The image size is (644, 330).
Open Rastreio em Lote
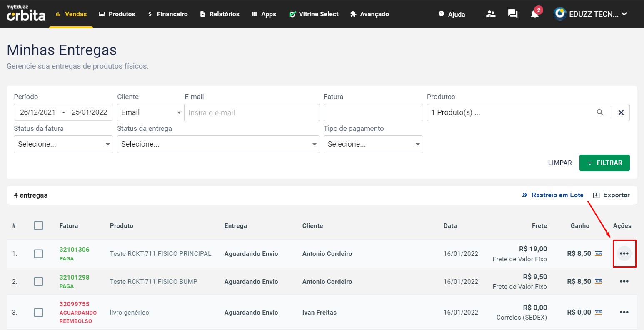[553, 195]
